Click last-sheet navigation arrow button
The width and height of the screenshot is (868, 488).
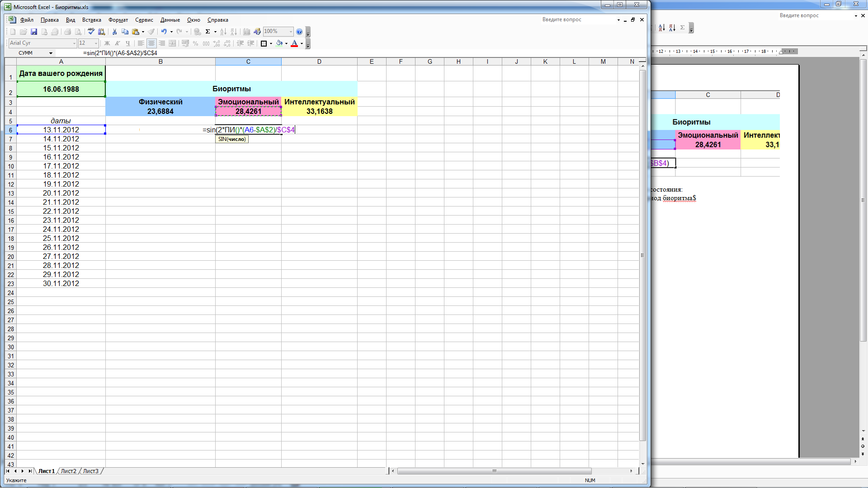(30, 471)
